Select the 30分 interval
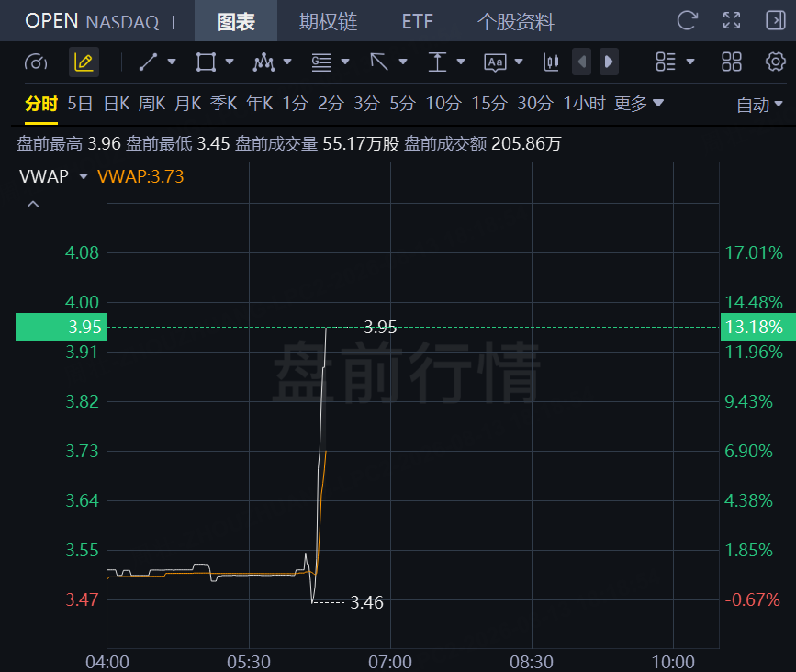 pos(535,104)
